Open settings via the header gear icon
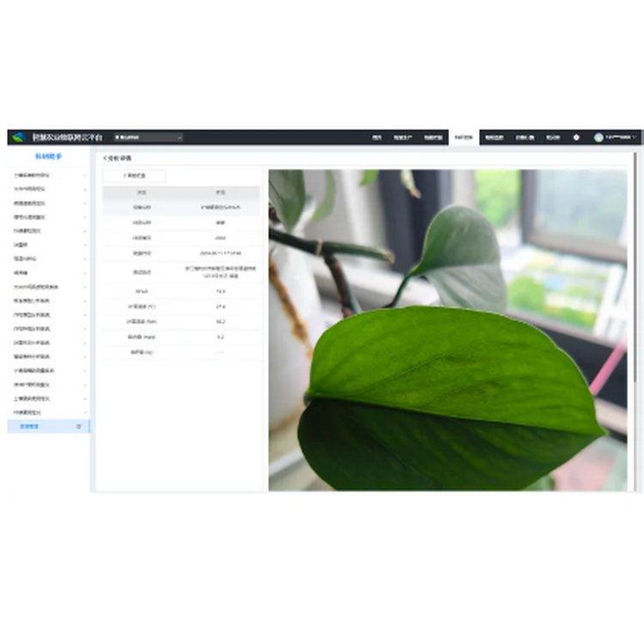644x644 pixels. click(576, 137)
